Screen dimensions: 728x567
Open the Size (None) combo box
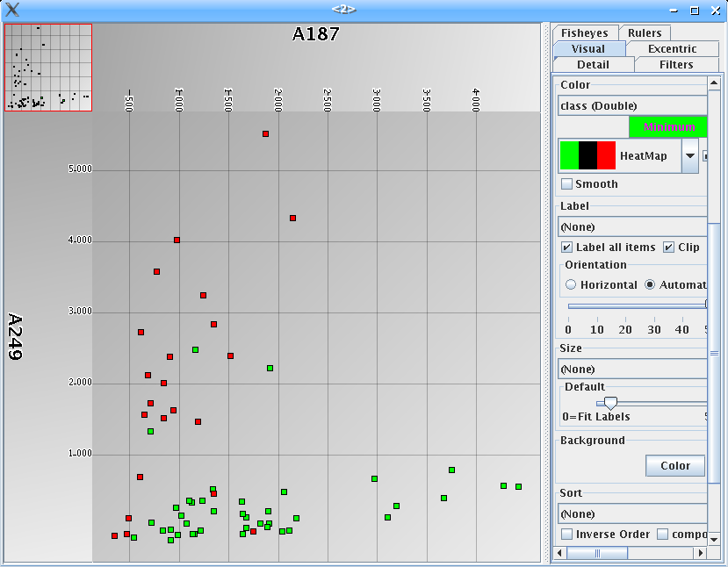coord(632,369)
